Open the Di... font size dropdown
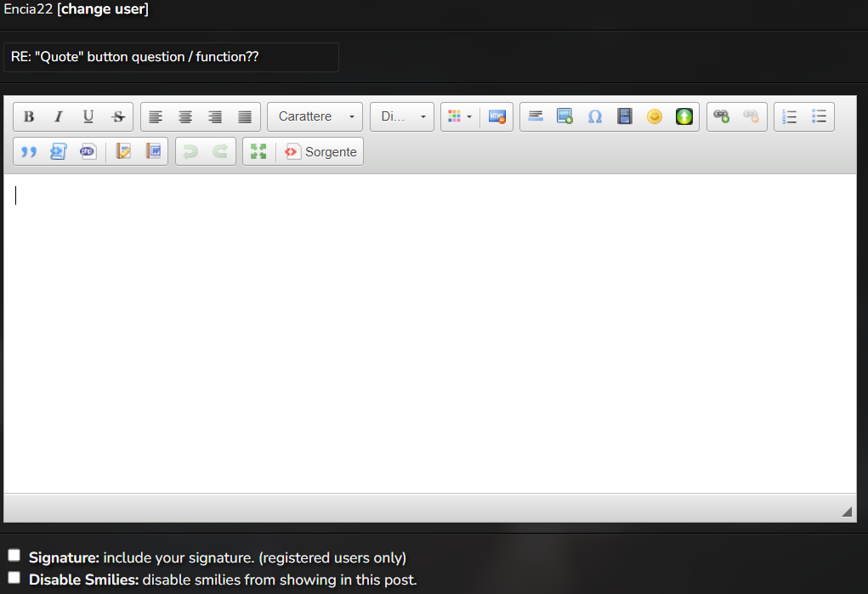The image size is (868, 594). (x=402, y=116)
